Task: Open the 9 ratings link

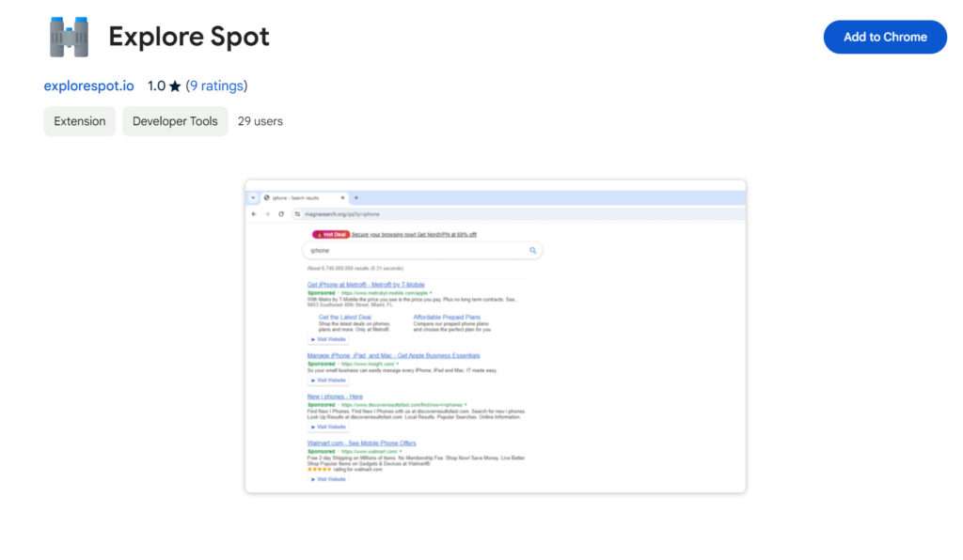Action: click(217, 86)
